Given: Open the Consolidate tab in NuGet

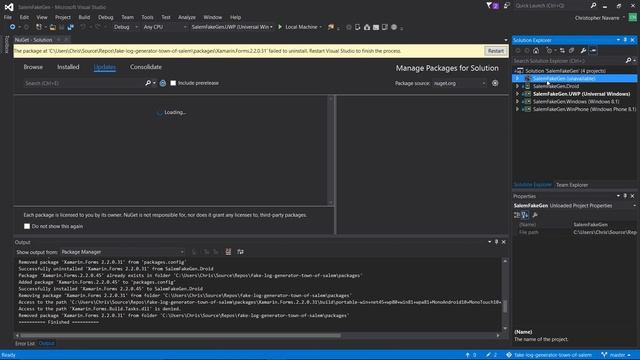Looking at the screenshot, I should tap(146, 67).
